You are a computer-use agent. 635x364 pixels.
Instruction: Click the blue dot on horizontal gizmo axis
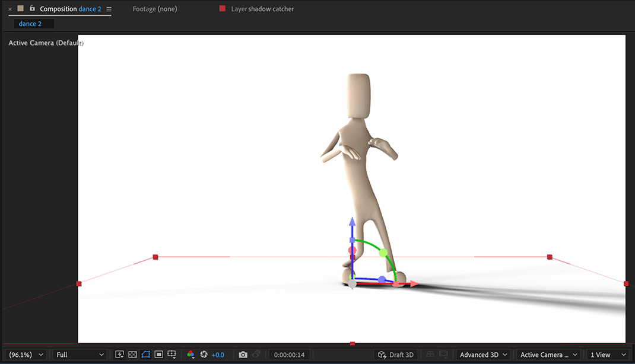pos(382,279)
